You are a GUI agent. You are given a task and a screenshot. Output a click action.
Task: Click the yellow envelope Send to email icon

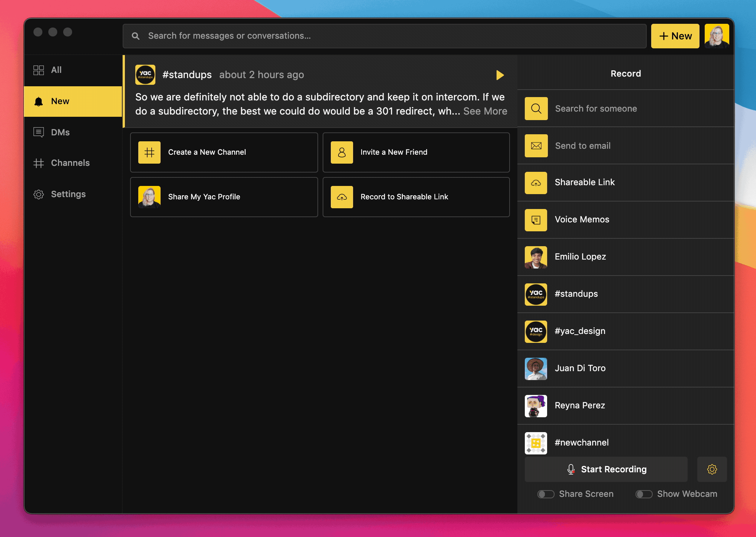[536, 146]
